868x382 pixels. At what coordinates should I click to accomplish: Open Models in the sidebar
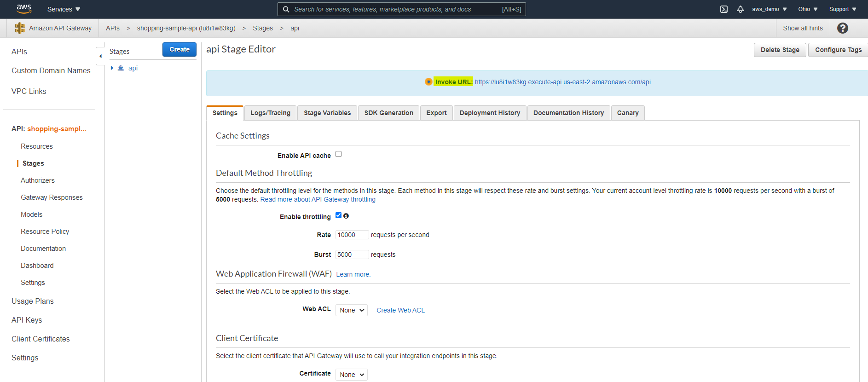click(31, 214)
